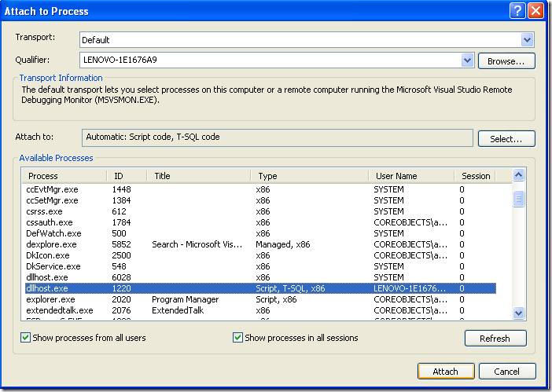Screen dimensions: 552x392
Task: Click the 'Managed, x86' type cell
Action: 283,244
